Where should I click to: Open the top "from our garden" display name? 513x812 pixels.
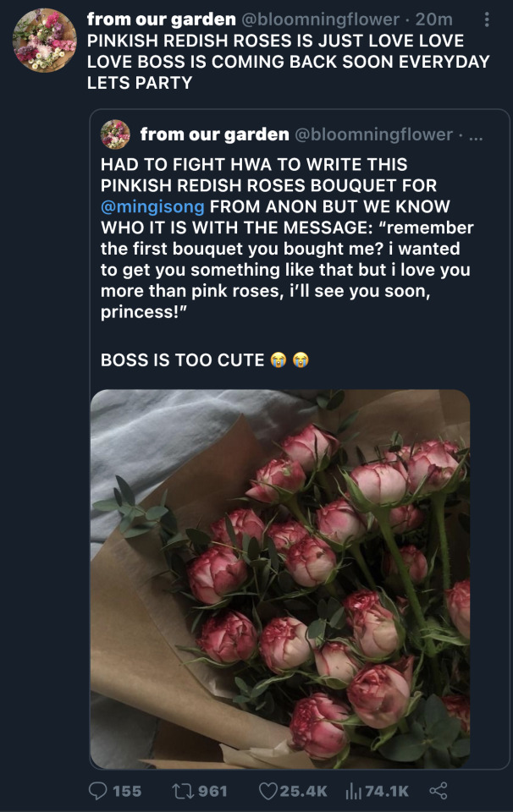(161, 19)
